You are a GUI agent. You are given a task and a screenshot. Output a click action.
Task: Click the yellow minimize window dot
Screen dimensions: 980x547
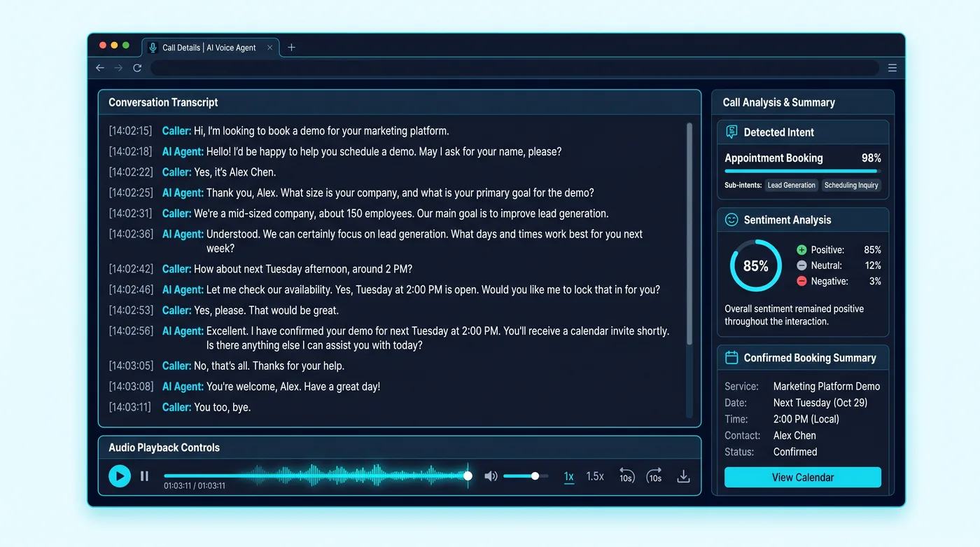tap(115, 45)
